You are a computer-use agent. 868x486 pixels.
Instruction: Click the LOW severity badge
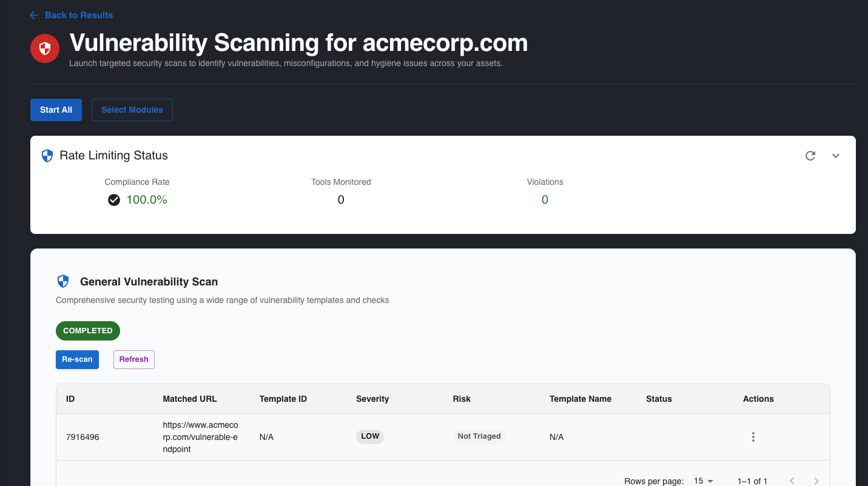point(370,436)
